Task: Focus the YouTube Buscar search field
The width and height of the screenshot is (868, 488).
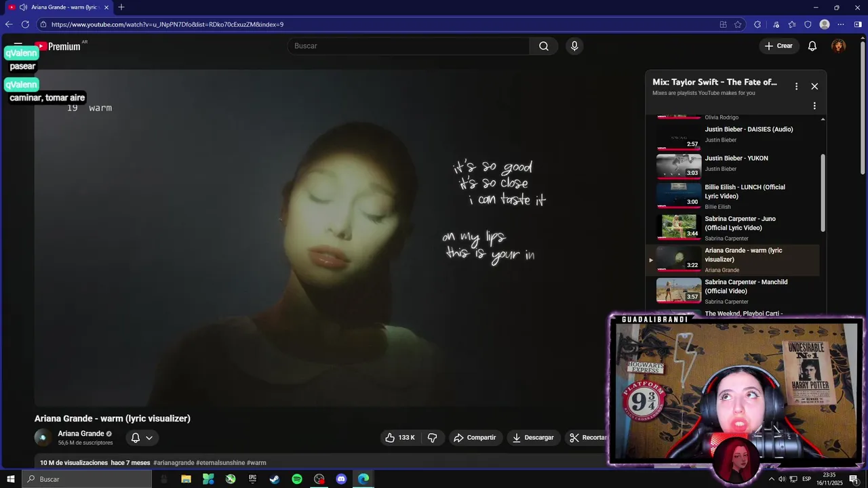Action: (x=408, y=46)
